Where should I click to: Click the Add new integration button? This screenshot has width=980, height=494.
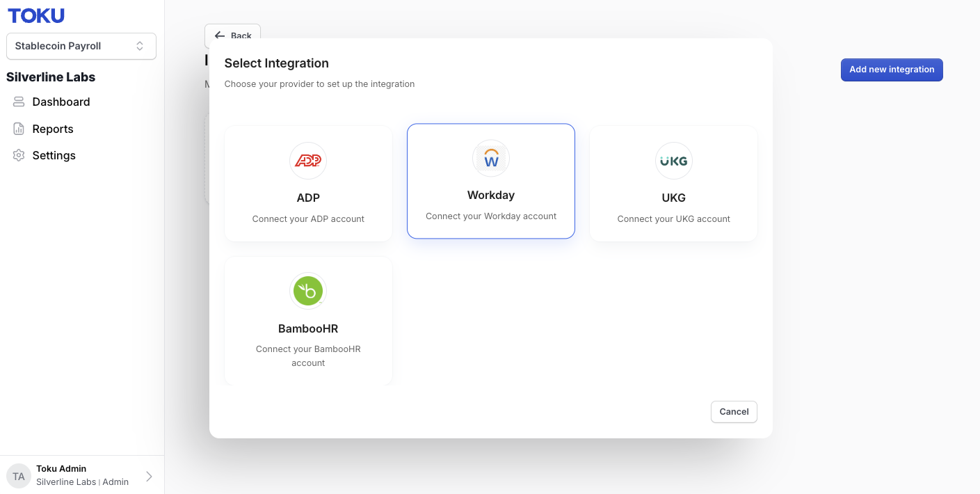point(892,70)
